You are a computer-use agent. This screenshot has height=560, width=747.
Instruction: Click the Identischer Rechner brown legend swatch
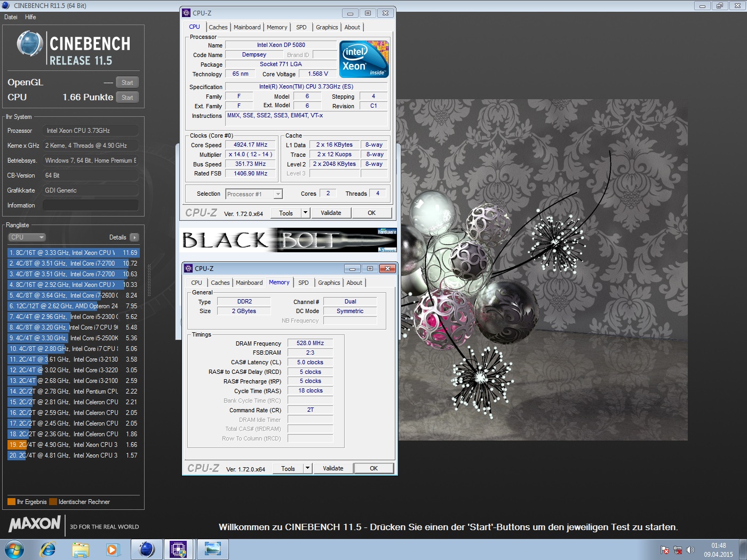53,502
